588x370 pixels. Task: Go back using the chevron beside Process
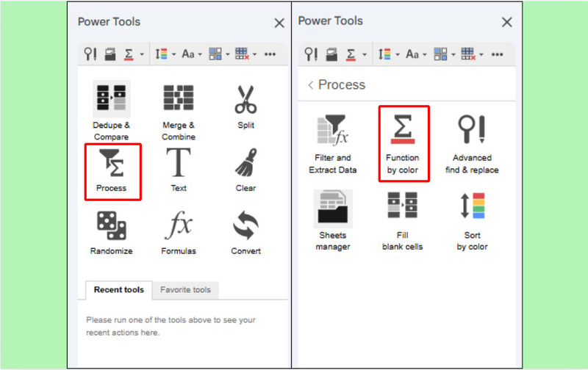tap(311, 85)
